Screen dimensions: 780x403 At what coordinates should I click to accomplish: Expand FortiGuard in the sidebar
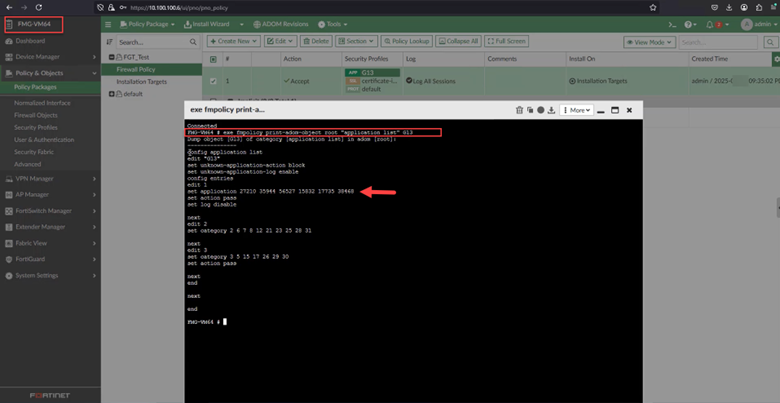[50, 259]
